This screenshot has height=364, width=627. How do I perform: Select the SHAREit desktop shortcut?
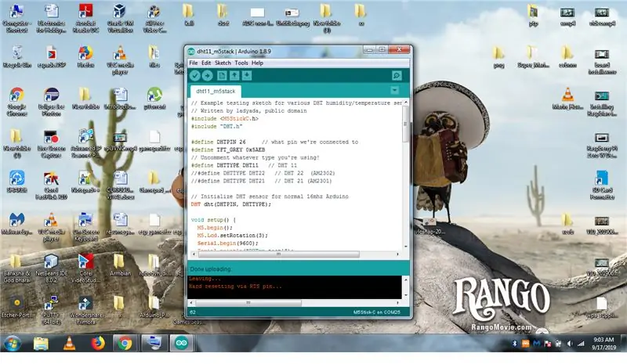pyautogui.click(x=16, y=182)
